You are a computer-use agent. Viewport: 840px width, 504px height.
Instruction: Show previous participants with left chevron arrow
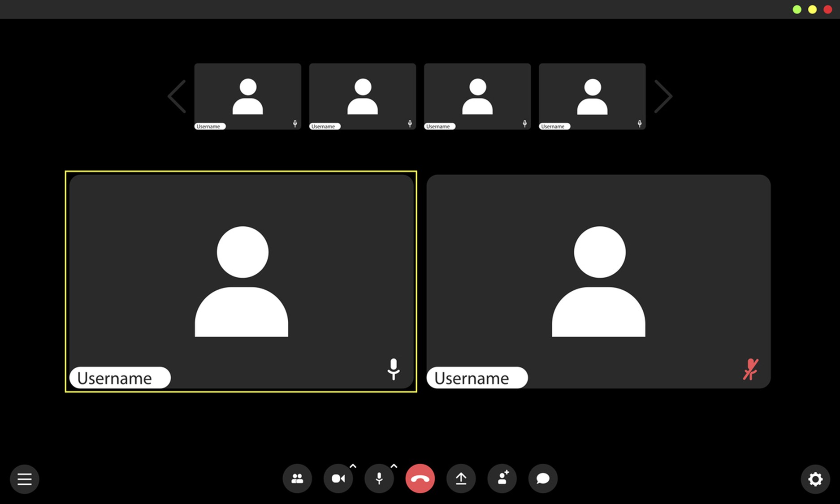pos(177,96)
